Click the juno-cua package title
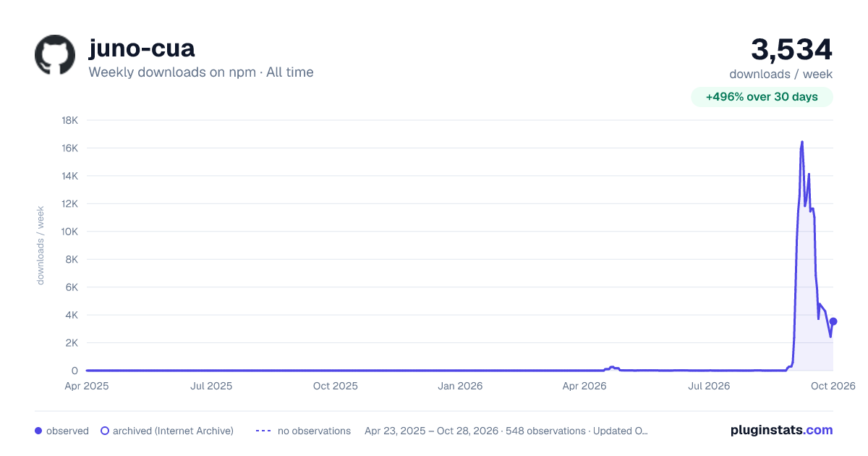The image size is (868, 456). (x=142, y=48)
